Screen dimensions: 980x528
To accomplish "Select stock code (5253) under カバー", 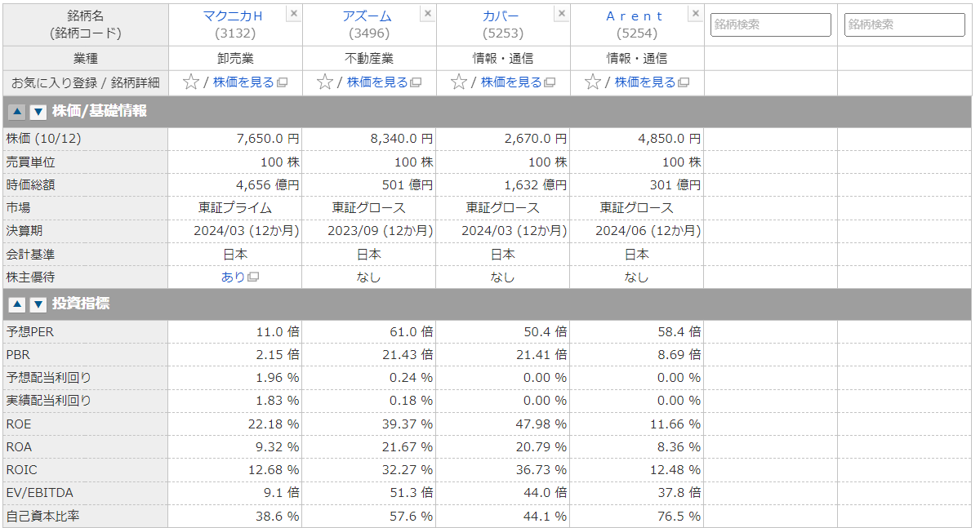I will click(x=503, y=33).
